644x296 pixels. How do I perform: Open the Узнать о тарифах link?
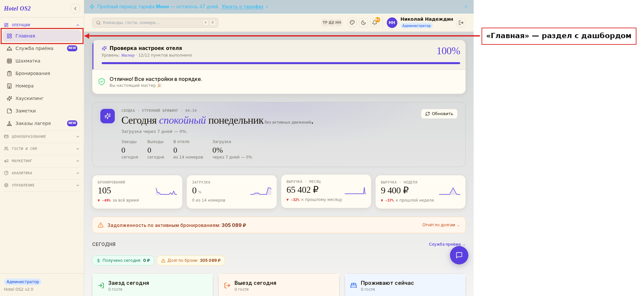242,7
